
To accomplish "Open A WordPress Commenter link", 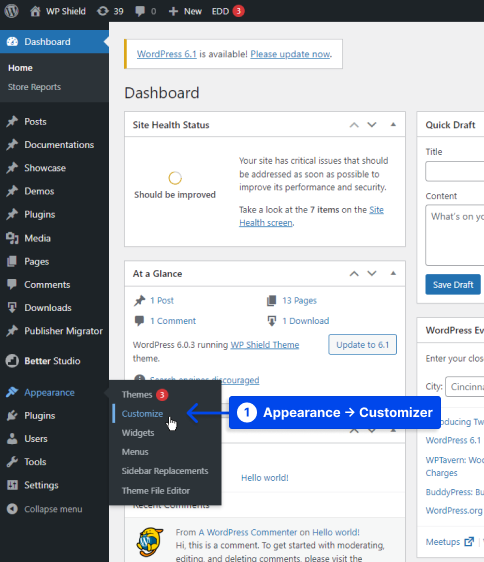I will point(248,532).
